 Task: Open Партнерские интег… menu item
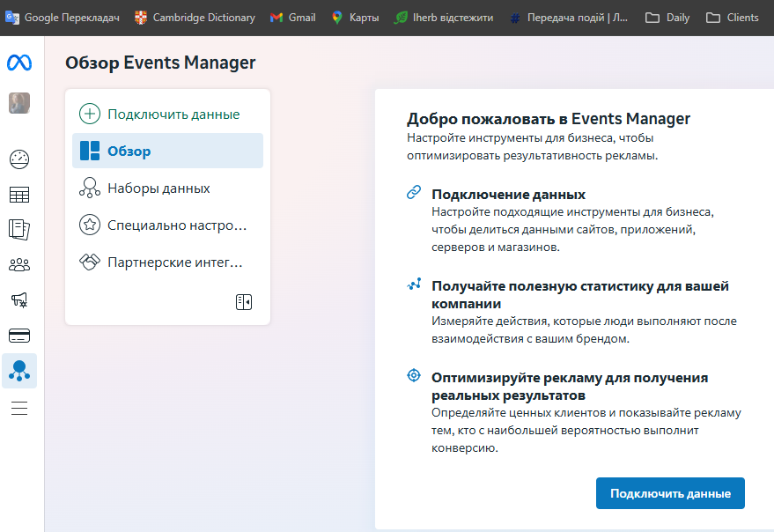tap(168, 262)
